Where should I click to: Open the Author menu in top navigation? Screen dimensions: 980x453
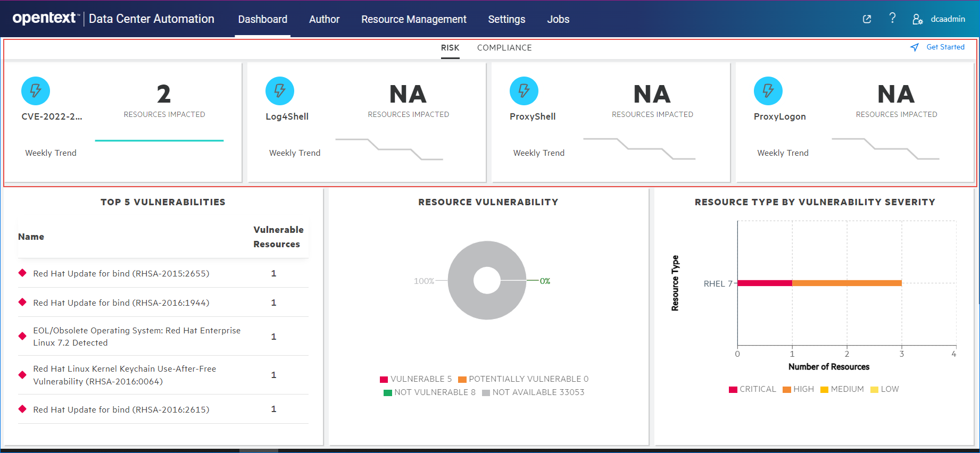coord(324,19)
